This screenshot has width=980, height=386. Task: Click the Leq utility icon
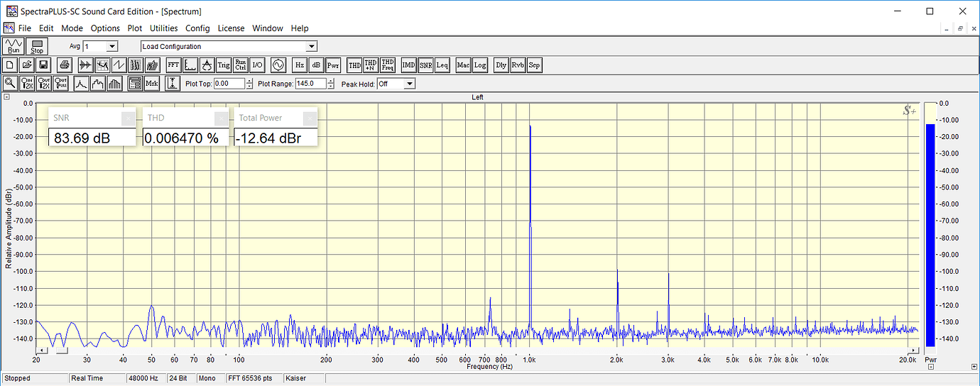[x=442, y=65]
